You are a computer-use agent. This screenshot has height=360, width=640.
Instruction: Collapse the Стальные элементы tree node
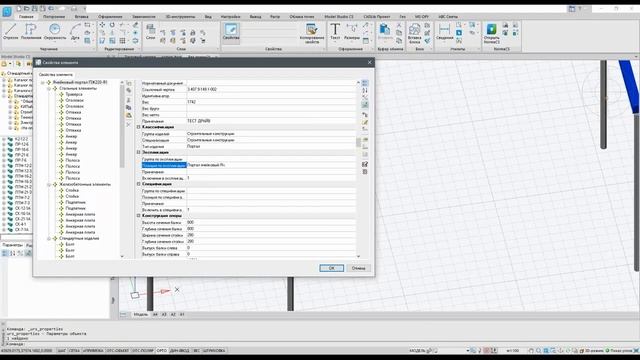49,89
